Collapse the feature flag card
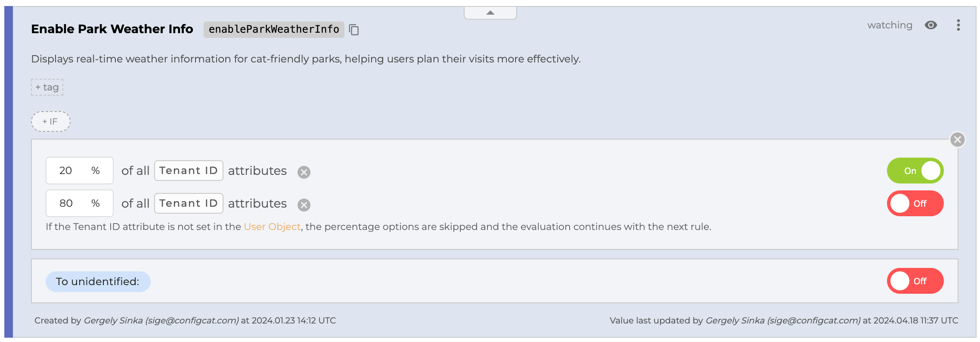980x342 pixels. tap(490, 13)
